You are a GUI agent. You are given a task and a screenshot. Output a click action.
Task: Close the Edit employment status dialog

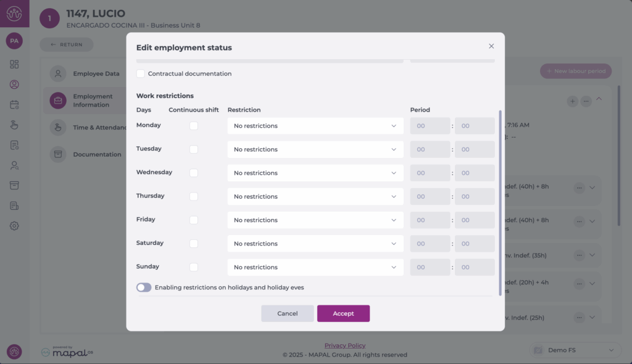[491, 46]
